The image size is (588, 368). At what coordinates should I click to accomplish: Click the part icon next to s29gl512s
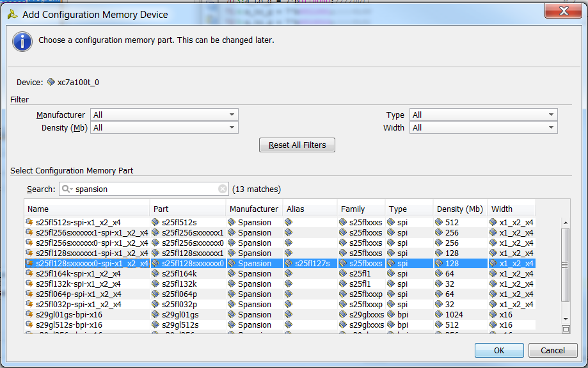coord(155,324)
